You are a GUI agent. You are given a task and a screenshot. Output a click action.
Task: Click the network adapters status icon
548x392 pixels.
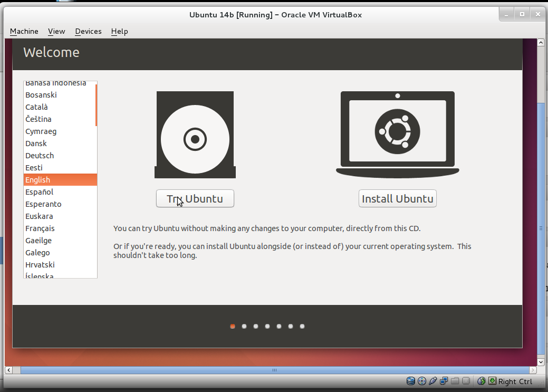[444, 381]
